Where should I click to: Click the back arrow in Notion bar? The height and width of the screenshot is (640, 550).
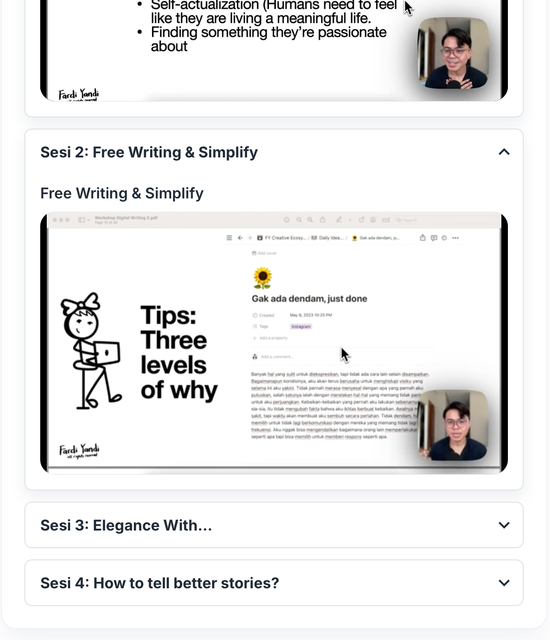(240, 238)
